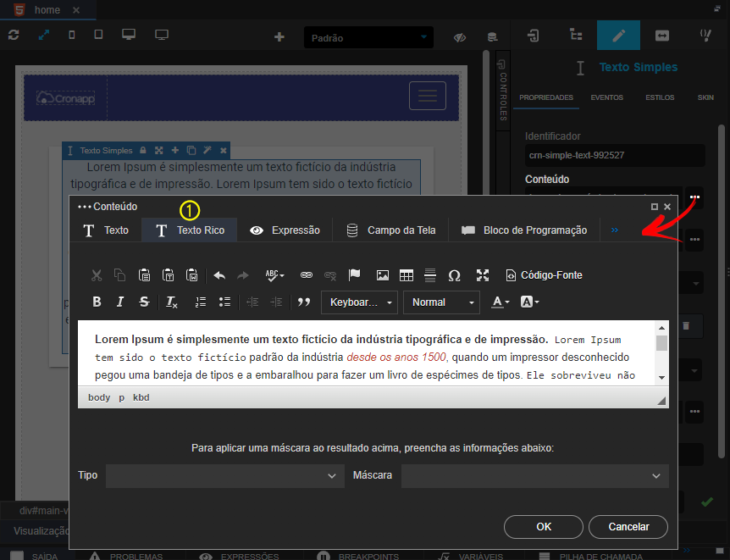
Task: Click the Paste from Word icon
Action: tap(191, 275)
